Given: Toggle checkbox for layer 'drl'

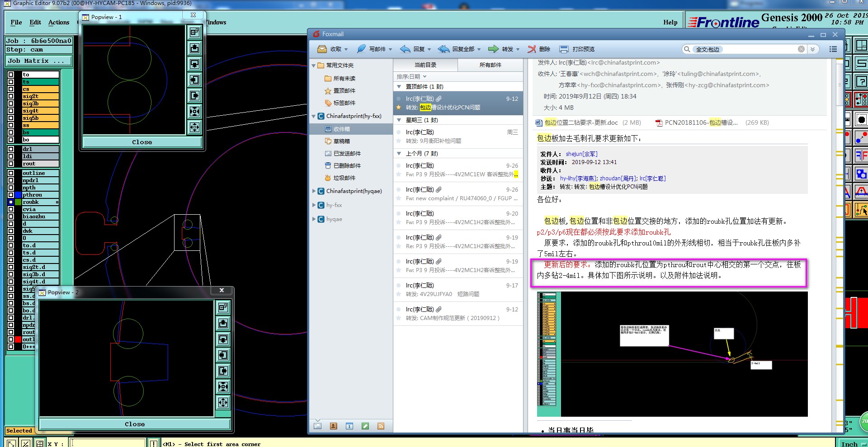Looking at the screenshot, I should [x=11, y=149].
